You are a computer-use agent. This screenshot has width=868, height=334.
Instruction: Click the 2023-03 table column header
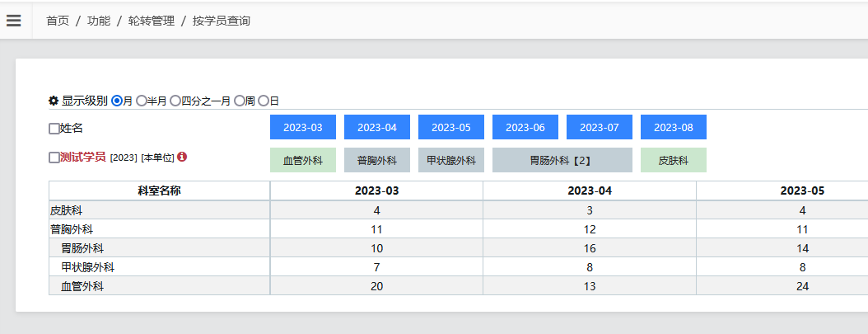coord(376,191)
